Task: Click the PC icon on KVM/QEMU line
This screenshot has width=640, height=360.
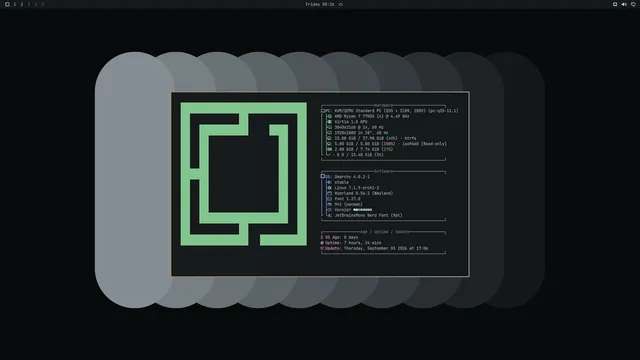Action: [x=323, y=111]
